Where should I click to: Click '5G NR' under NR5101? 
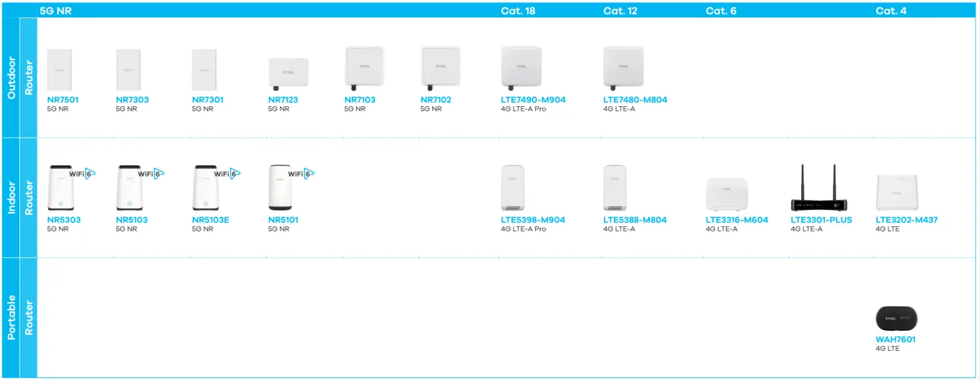(279, 229)
